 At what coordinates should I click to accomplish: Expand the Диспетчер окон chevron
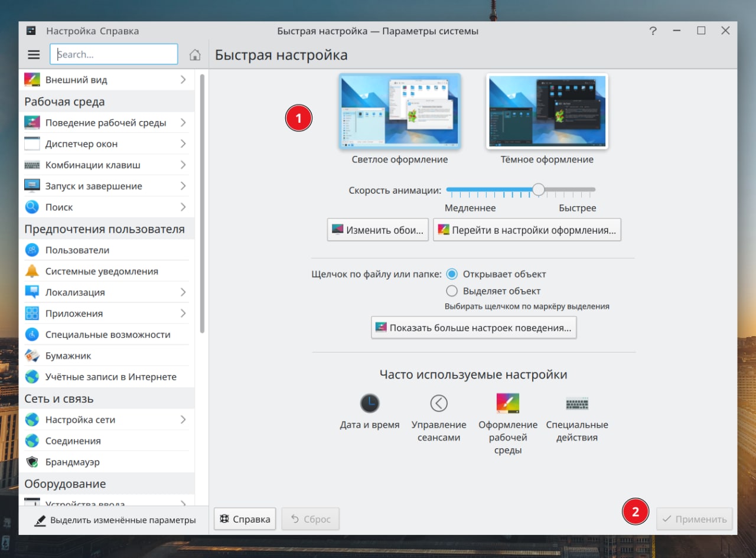coord(183,143)
